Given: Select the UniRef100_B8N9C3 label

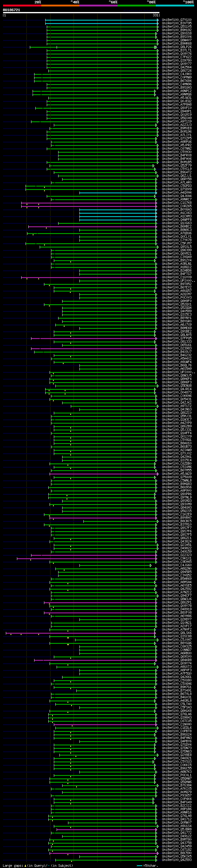Looking at the screenshot, I should [x=176, y=230].
